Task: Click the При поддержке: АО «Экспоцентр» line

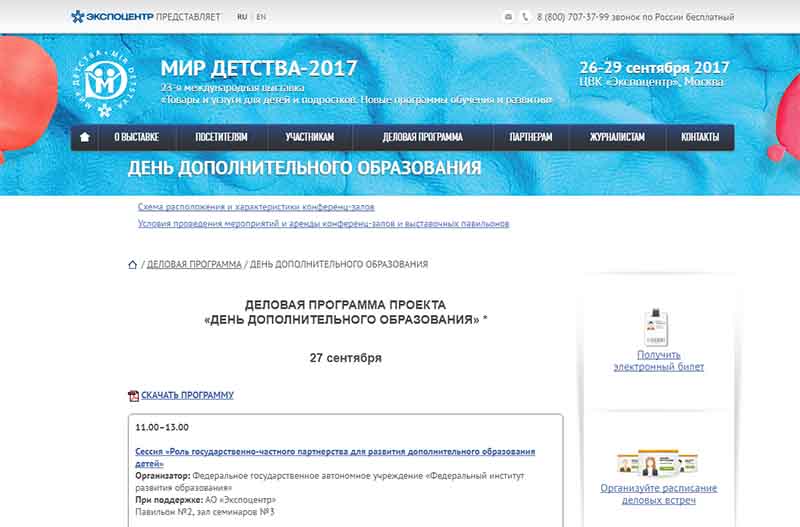Action: click(205, 499)
